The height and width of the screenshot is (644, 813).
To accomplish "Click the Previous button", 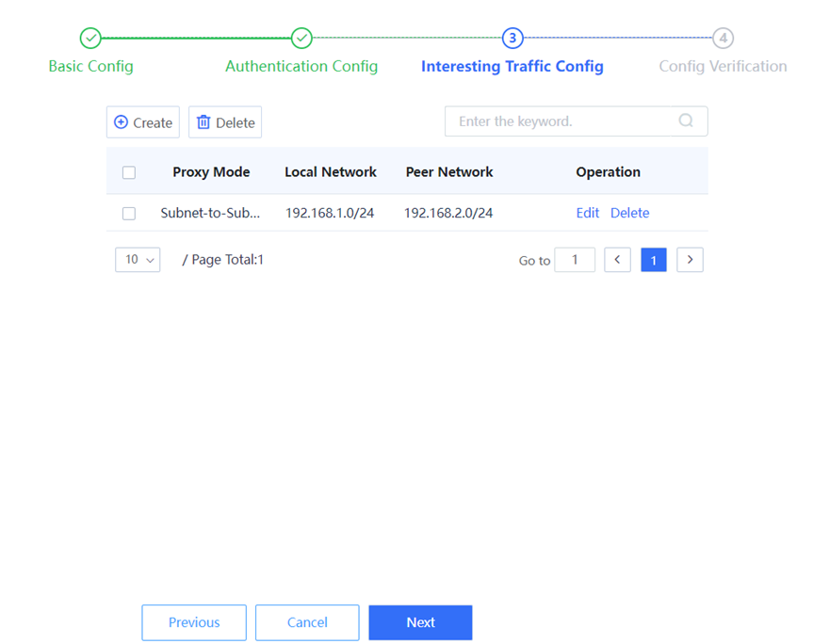I will point(194,622).
